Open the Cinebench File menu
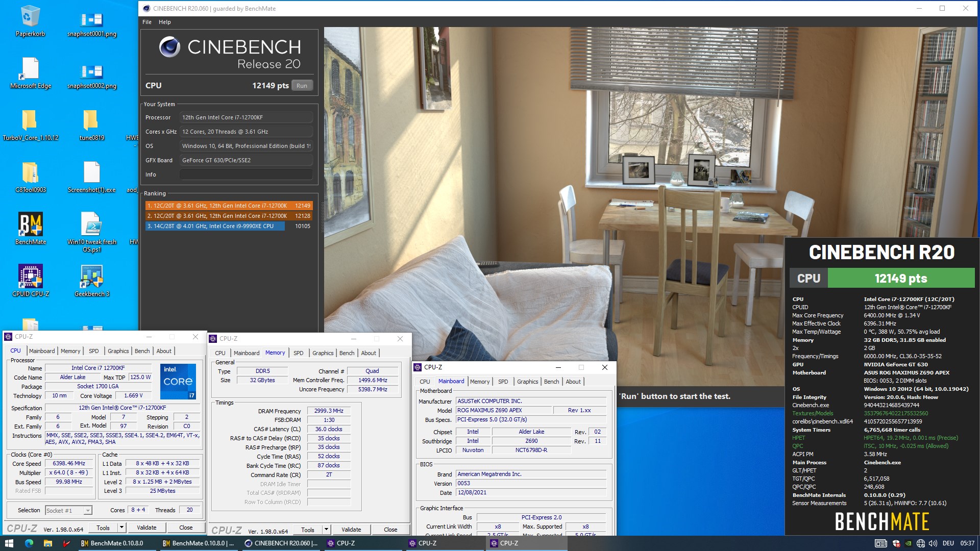This screenshot has height=551, width=980. (x=147, y=22)
